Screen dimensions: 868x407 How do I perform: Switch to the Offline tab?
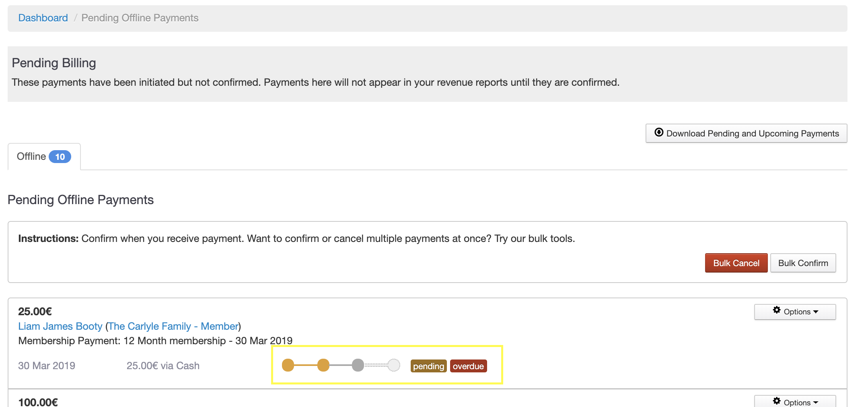coord(31,157)
